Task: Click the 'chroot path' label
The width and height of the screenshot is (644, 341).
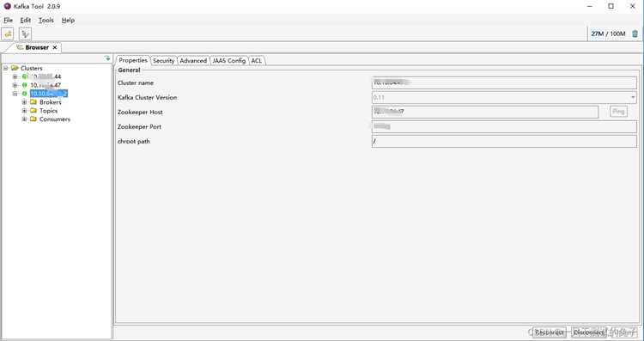Action: tap(133, 142)
